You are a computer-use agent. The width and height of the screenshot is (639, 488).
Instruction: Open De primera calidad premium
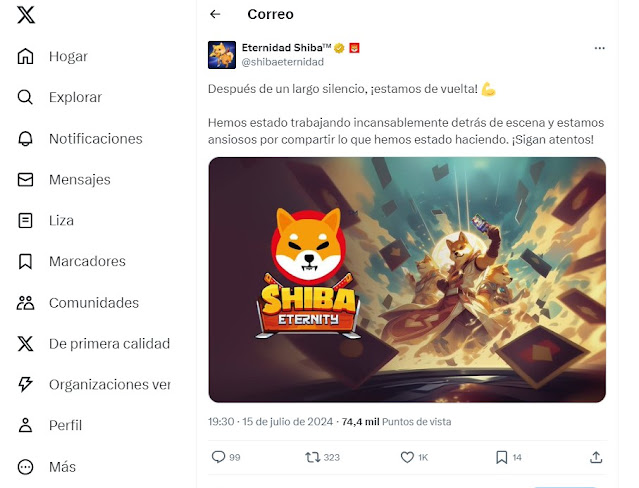93,344
